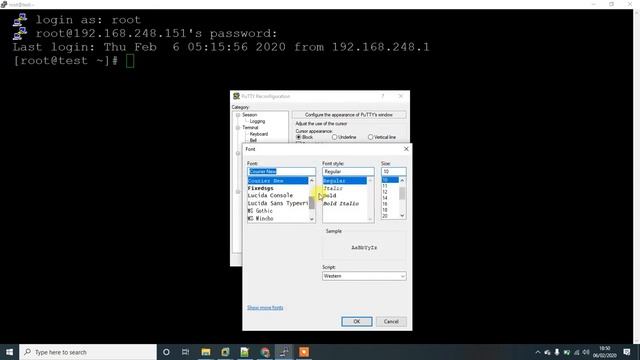Screen dimensions: 640x360
Task: Close the Font dialog with X
Action: 406,149
